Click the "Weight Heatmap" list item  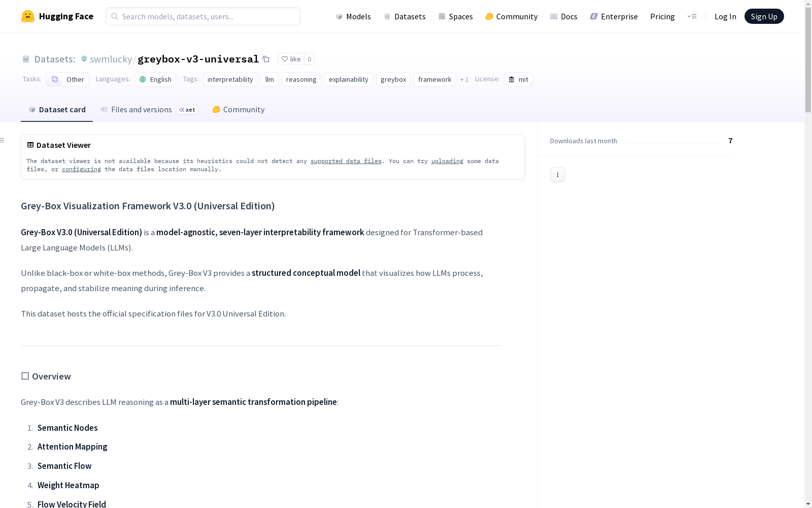[69, 485]
